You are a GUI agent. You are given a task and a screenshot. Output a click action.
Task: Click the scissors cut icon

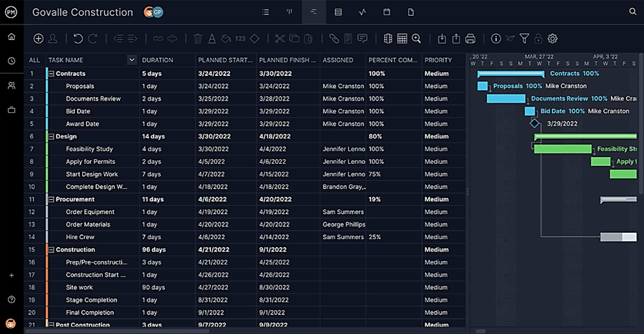click(279, 39)
